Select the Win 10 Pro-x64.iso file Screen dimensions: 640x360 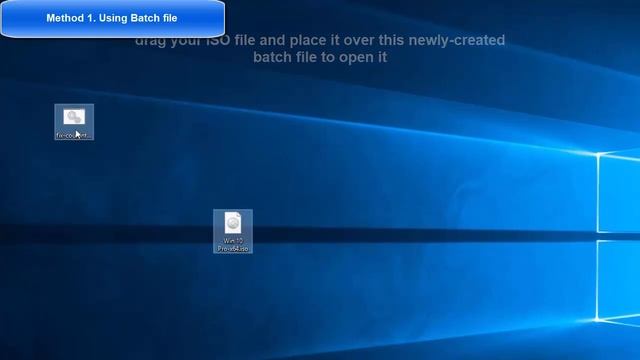point(233,231)
